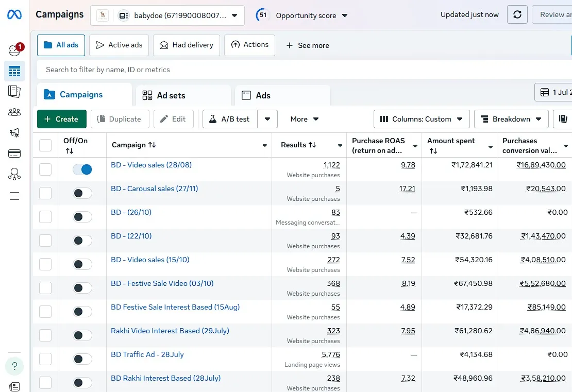Screen dimensions: 572x392
Task: Sort Amount spent column arrows
Action: (x=433, y=151)
